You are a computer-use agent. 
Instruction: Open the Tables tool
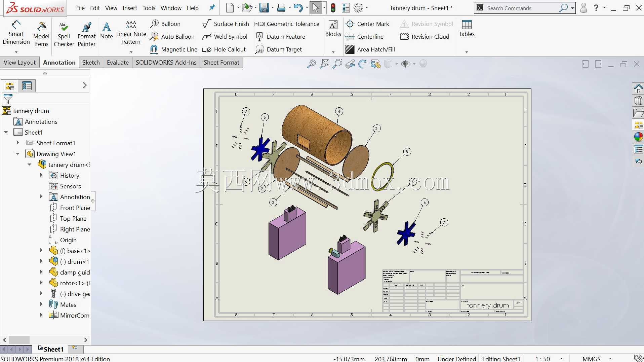click(467, 29)
